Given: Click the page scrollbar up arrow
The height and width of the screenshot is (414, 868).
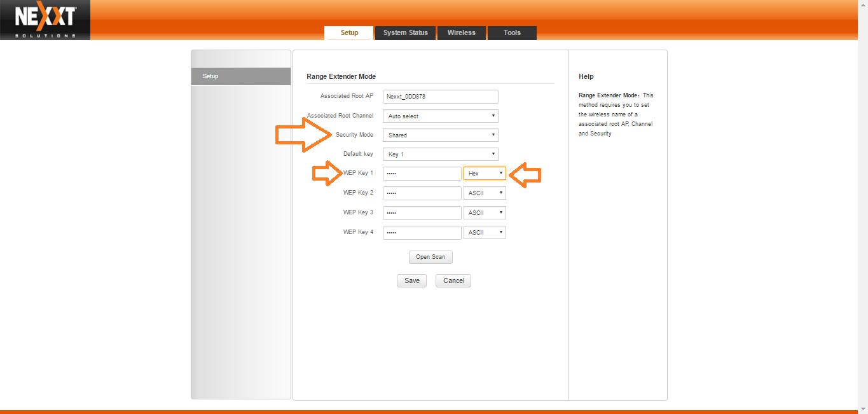Looking at the screenshot, I should click(863, 5).
